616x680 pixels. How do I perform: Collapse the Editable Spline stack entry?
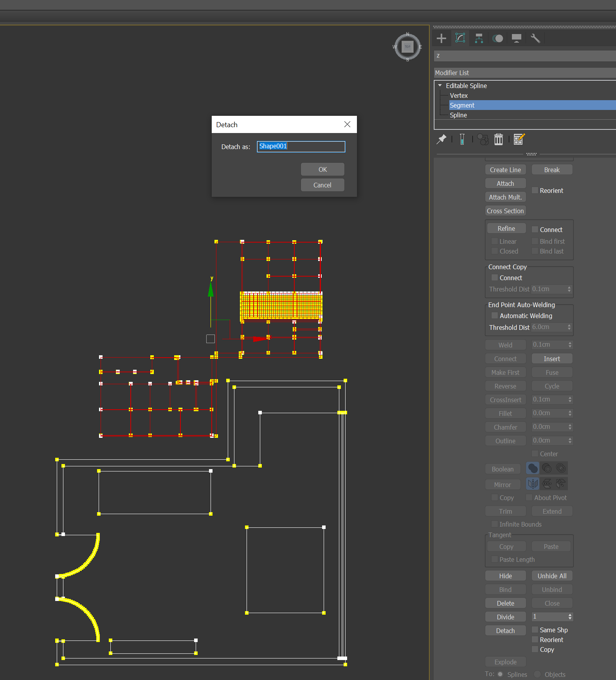pos(440,85)
